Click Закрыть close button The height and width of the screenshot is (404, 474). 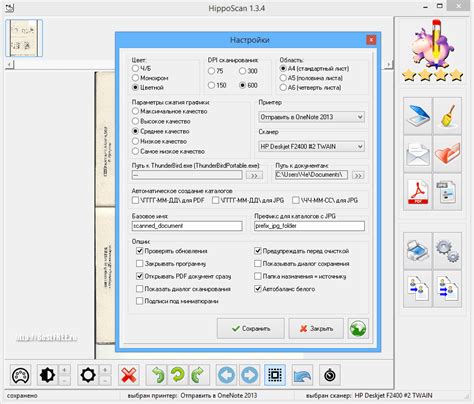point(316,329)
